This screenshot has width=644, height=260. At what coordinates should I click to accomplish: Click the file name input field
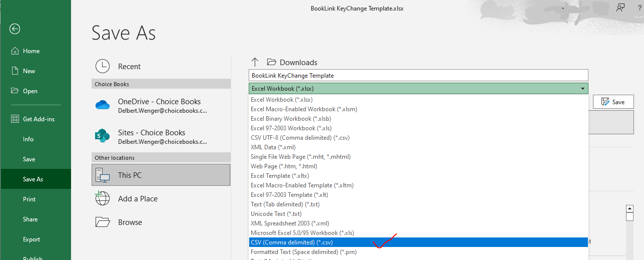pos(418,75)
